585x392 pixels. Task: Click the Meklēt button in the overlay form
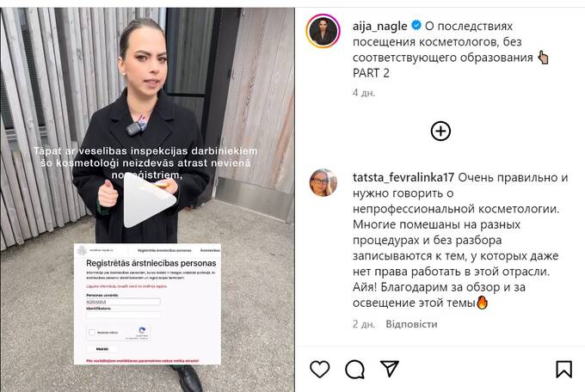click(x=102, y=349)
